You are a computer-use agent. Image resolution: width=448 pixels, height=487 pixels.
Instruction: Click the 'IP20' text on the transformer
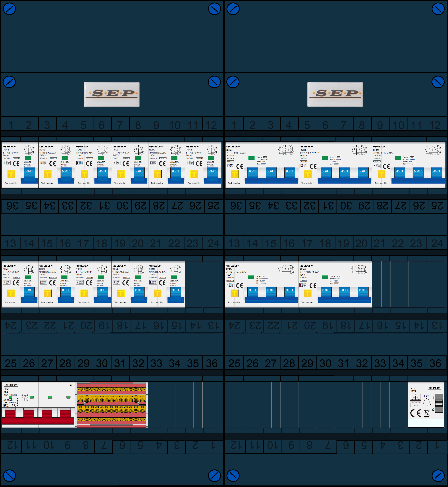click(426, 396)
